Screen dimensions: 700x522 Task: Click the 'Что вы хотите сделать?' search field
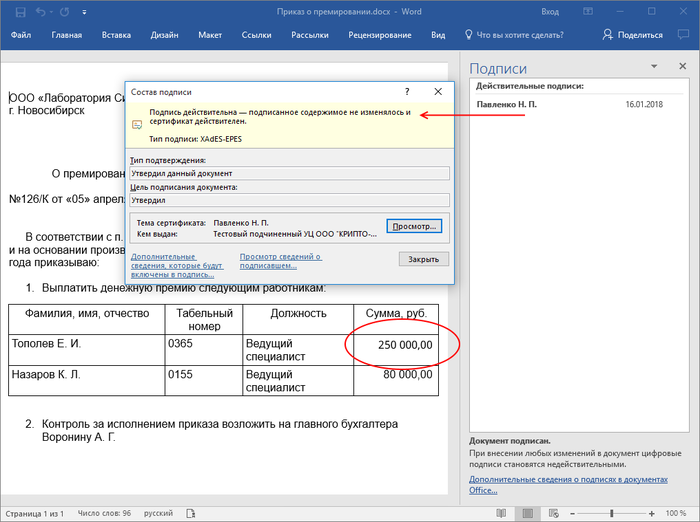pyautogui.click(x=521, y=35)
